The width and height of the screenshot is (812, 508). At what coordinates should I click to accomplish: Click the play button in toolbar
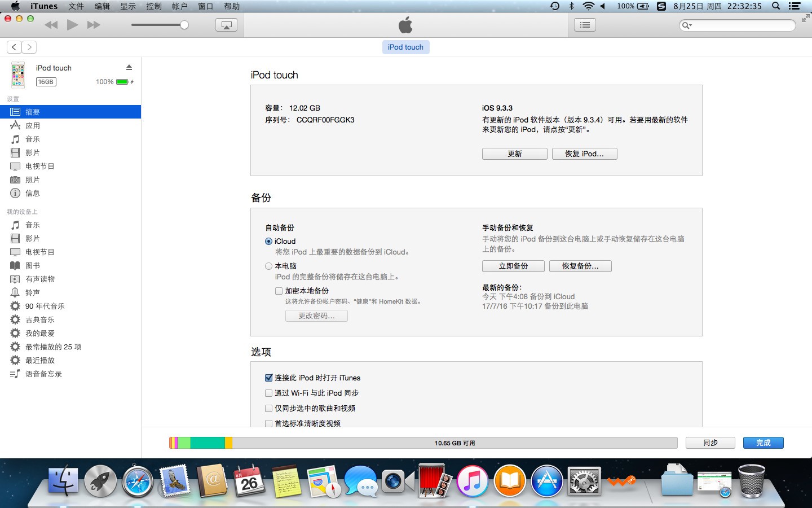pos(72,25)
